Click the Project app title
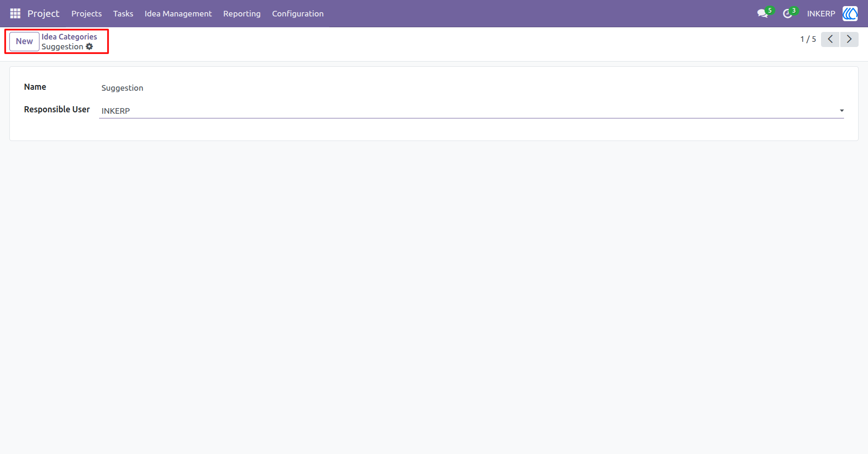This screenshot has height=454, width=868. coord(43,14)
